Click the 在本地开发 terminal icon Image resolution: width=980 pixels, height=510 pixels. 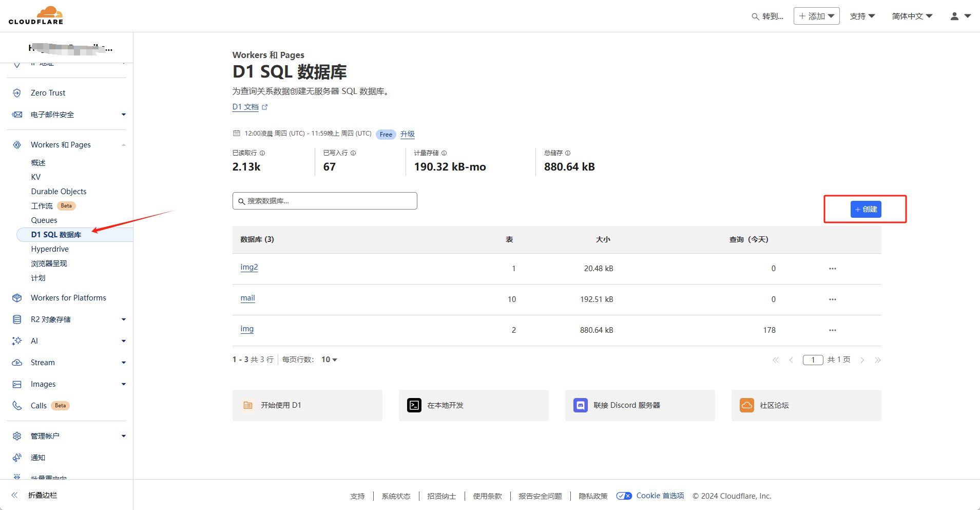[414, 405]
